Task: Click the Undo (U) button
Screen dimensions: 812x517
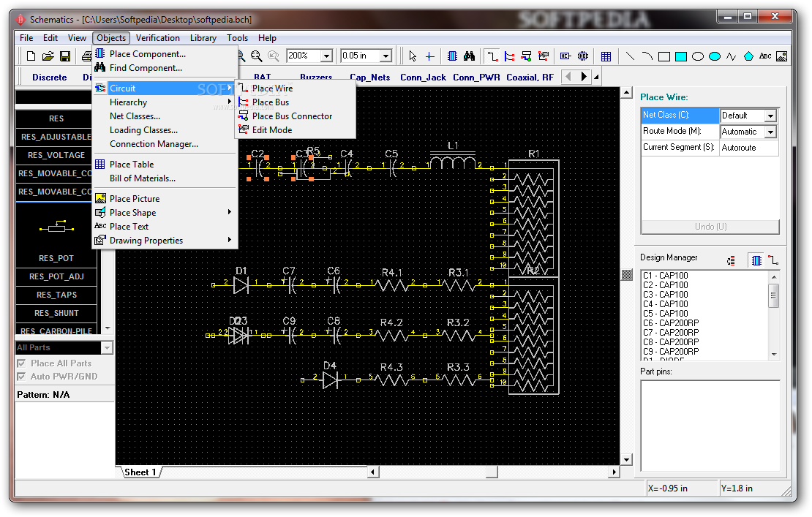Action: tap(710, 227)
